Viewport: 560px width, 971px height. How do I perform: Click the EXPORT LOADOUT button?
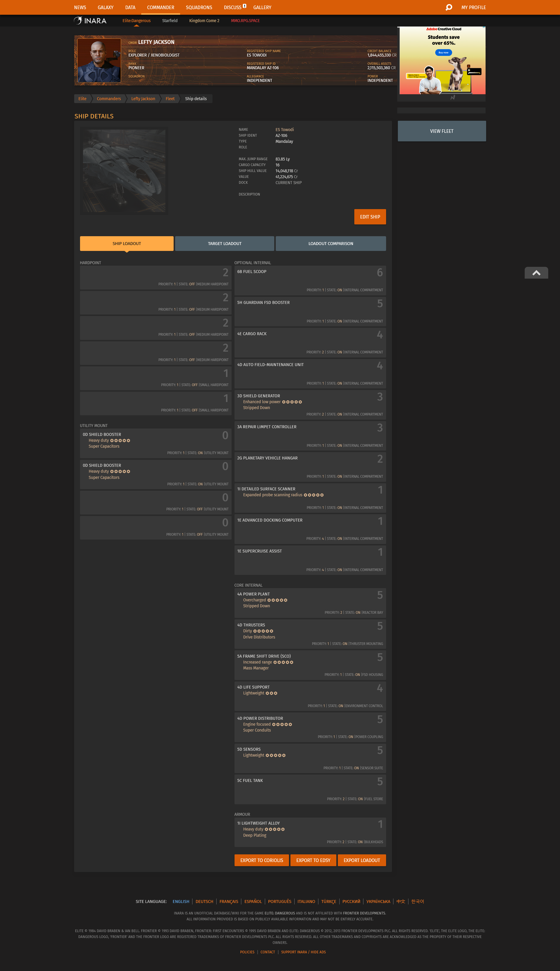click(362, 860)
